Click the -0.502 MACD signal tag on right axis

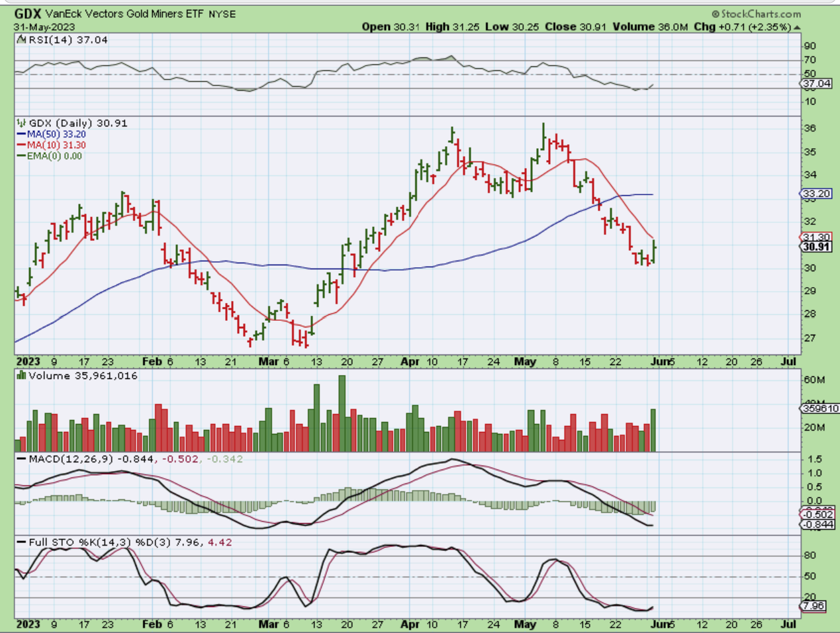pos(818,515)
